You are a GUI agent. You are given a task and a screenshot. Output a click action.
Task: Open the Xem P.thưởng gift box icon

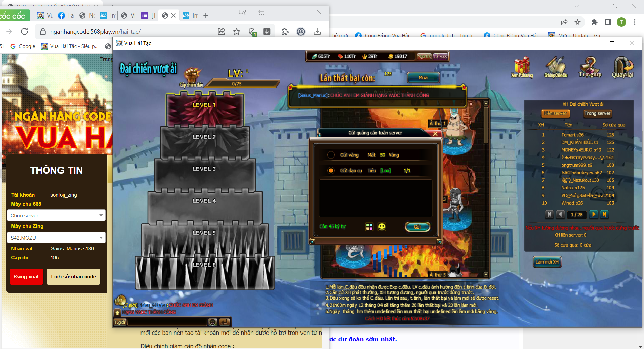(522, 67)
